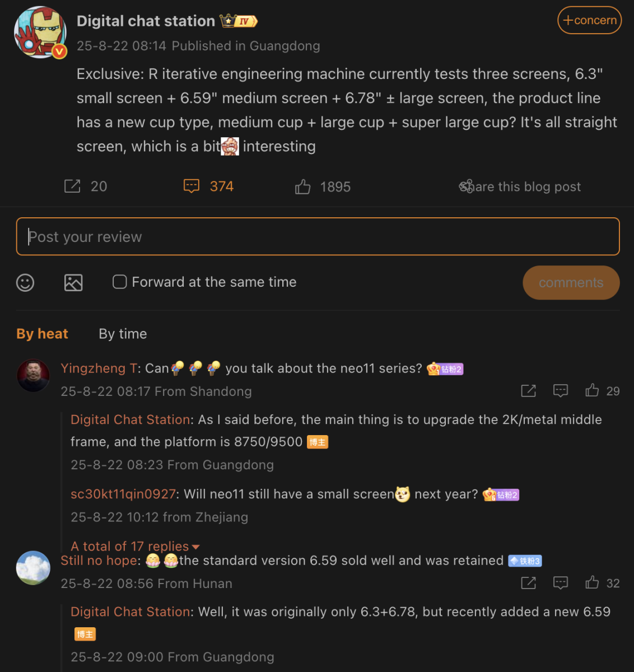This screenshot has height=672, width=634.
Task: Expand A total of 17 replies
Action: pos(135,546)
